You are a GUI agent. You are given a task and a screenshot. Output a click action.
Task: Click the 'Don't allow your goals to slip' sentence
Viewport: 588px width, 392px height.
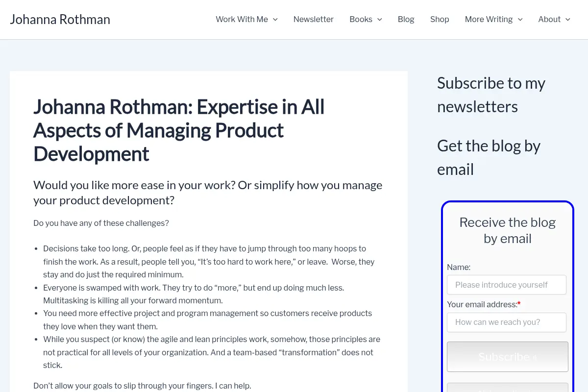(x=142, y=386)
